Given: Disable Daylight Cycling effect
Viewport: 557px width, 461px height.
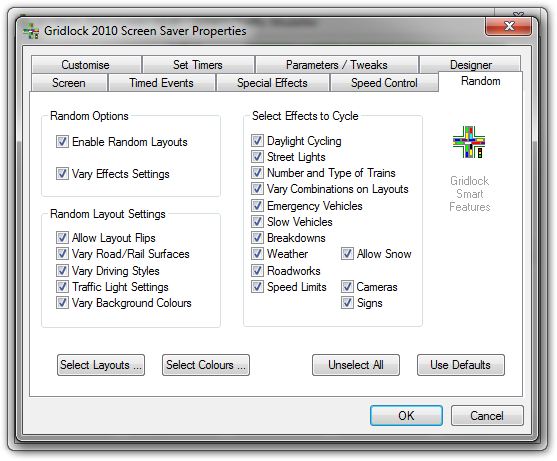Looking at the screenshot, I should tap(257, 141).
